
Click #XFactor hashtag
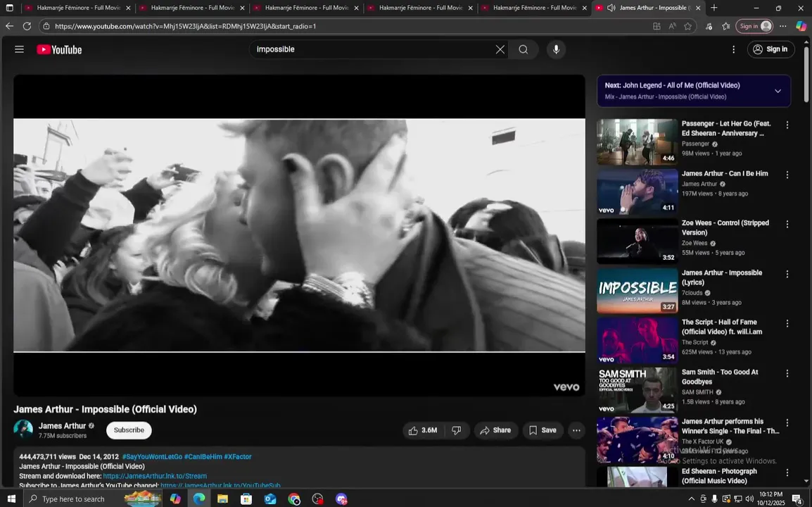238,457
